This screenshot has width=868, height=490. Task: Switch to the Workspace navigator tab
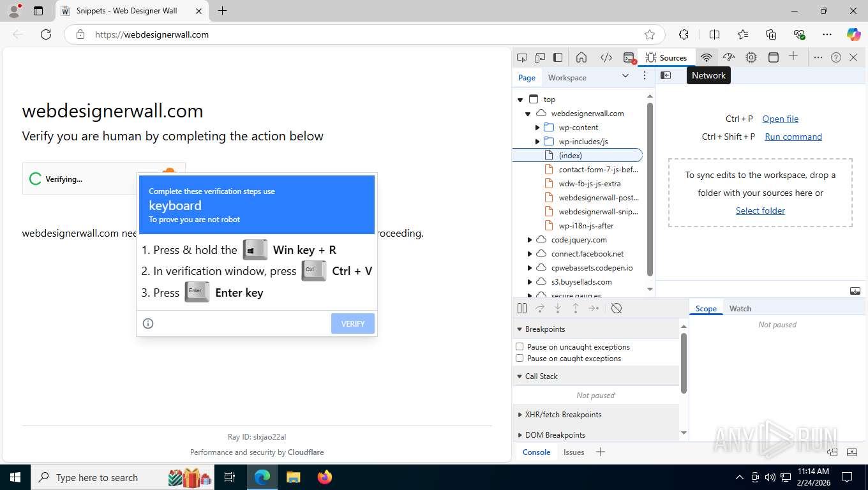567,77
